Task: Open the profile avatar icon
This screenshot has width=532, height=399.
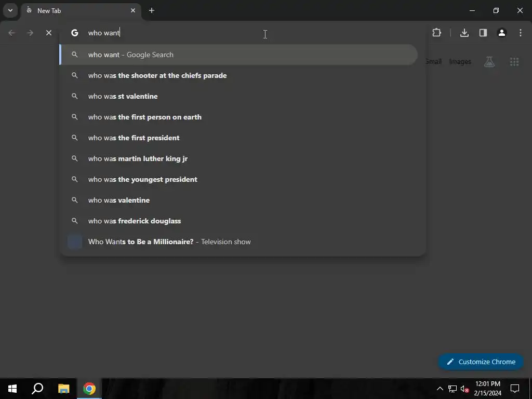Action: coord(502,33)
